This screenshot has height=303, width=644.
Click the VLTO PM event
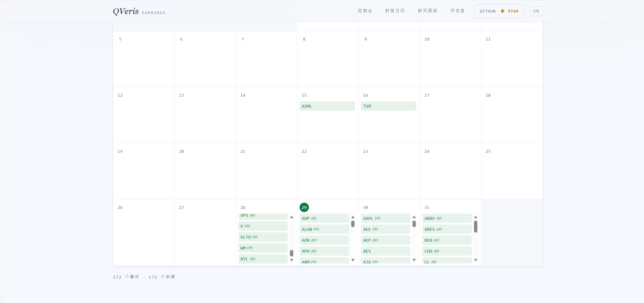tap(263, 237)
